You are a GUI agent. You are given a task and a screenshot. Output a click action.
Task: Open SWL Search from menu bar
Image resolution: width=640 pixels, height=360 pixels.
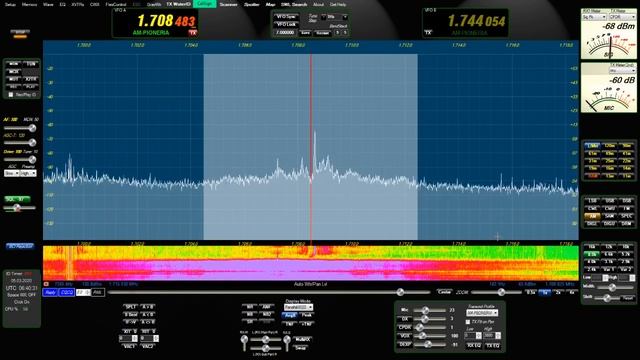coord(294,4)
